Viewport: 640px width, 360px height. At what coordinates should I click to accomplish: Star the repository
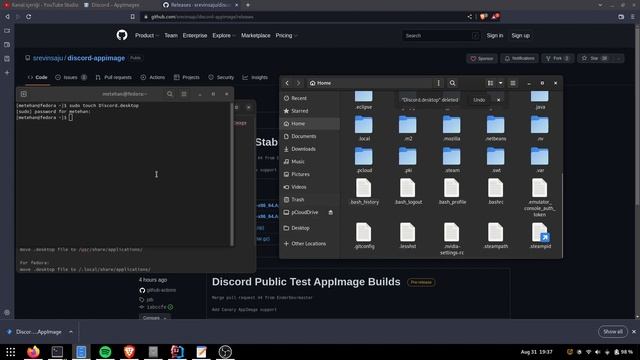[594, 58]
